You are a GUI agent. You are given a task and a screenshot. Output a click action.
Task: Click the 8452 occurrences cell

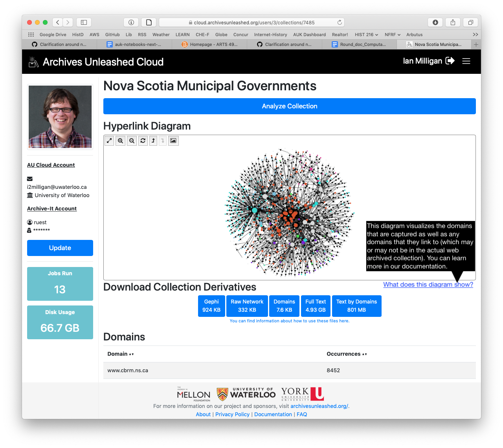(333, 370)
